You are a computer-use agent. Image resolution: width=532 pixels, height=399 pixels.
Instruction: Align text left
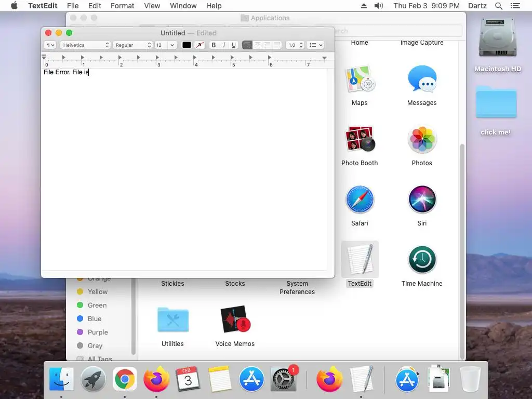247,45
